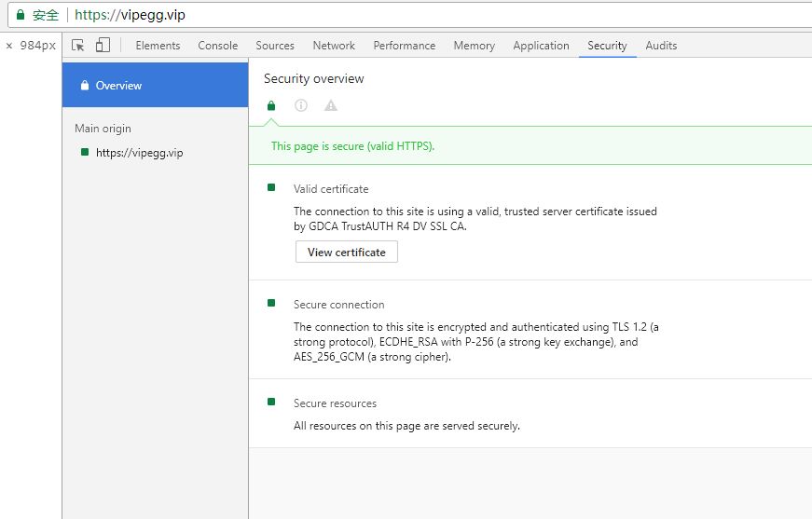Screen dimensions: 812x519
Task: Click the inspect element cursor icon
Action: pyautogui.click(x=77, y=46)
